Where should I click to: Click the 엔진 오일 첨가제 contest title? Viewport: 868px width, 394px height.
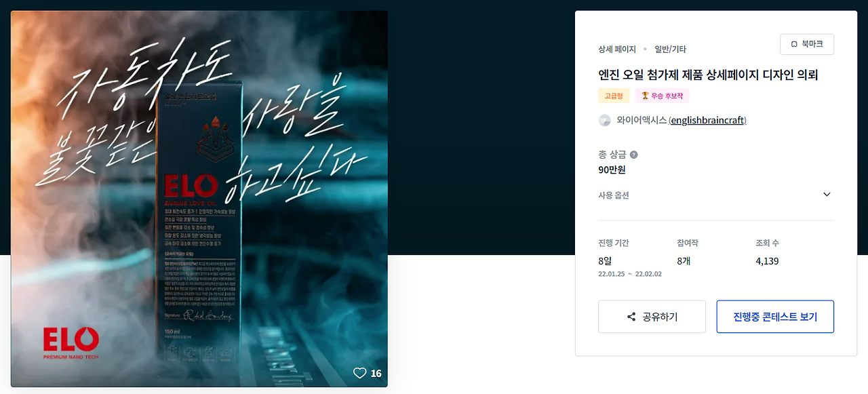(x=708, y=75)
